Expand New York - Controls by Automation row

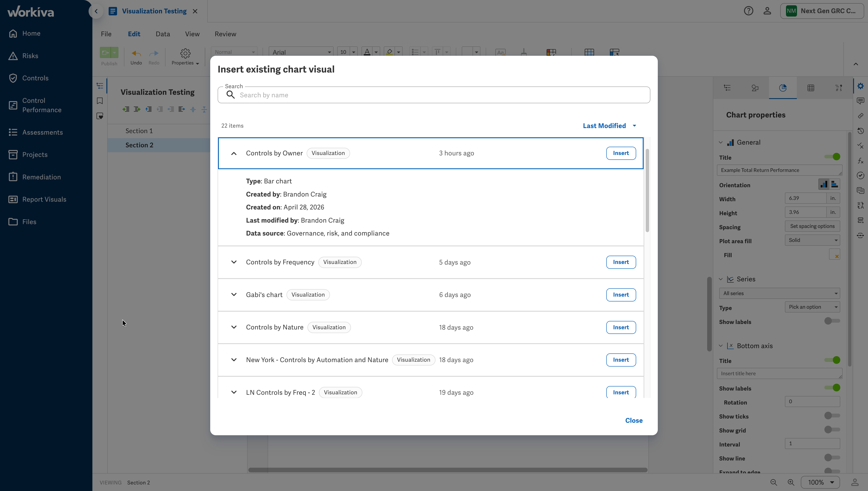234,360
